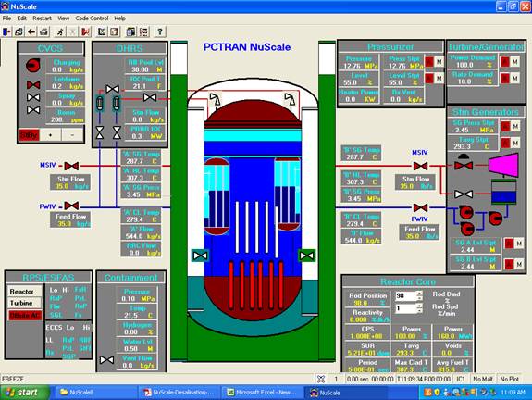Switch to Microsoft Excel taskbar item
Image resolution: width=532 pixels, height=400 pixels.
click(x=262, y=393)
